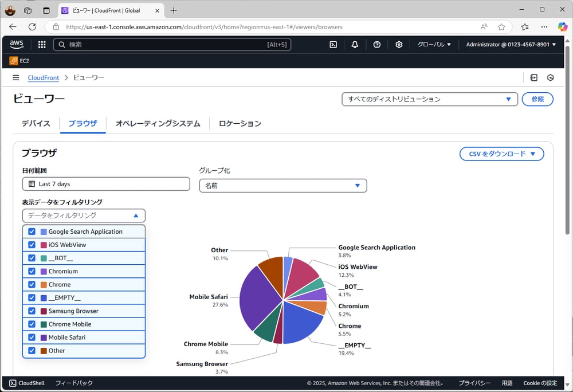Toggle the tools panel icon beside breadcrumb

point(534,77)
